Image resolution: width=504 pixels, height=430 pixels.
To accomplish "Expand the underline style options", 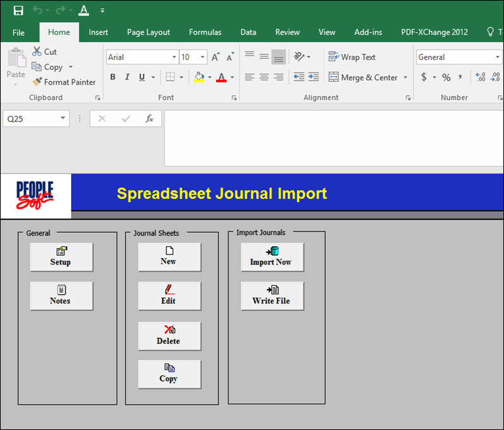I will coord(153,77).
